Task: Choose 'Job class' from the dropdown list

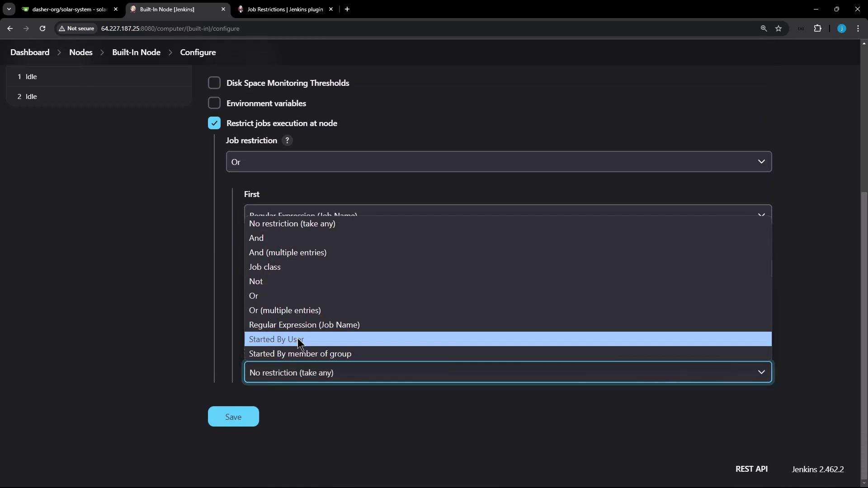Action: [265, 267]
